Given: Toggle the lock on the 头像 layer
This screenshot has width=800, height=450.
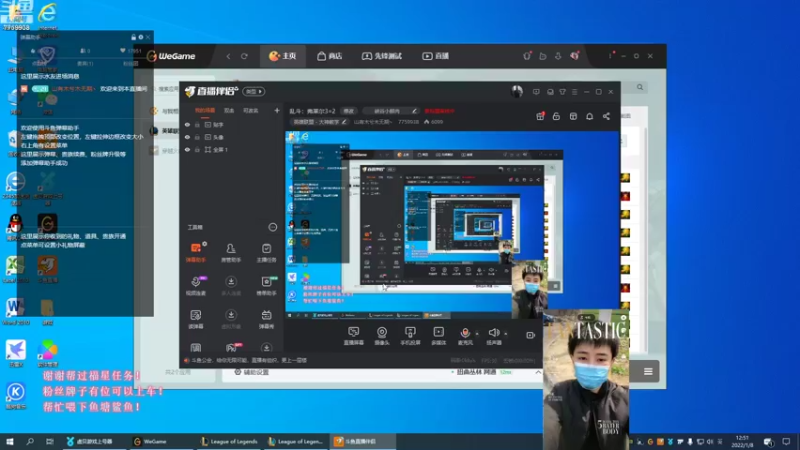Looking at the screenshot, I should [x=197, y=137].
